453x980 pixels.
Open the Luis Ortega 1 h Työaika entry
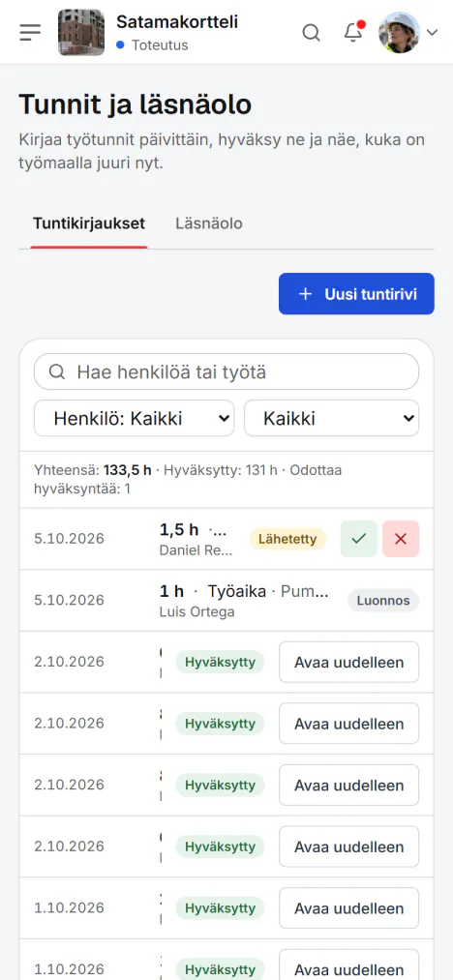(226, 601)
